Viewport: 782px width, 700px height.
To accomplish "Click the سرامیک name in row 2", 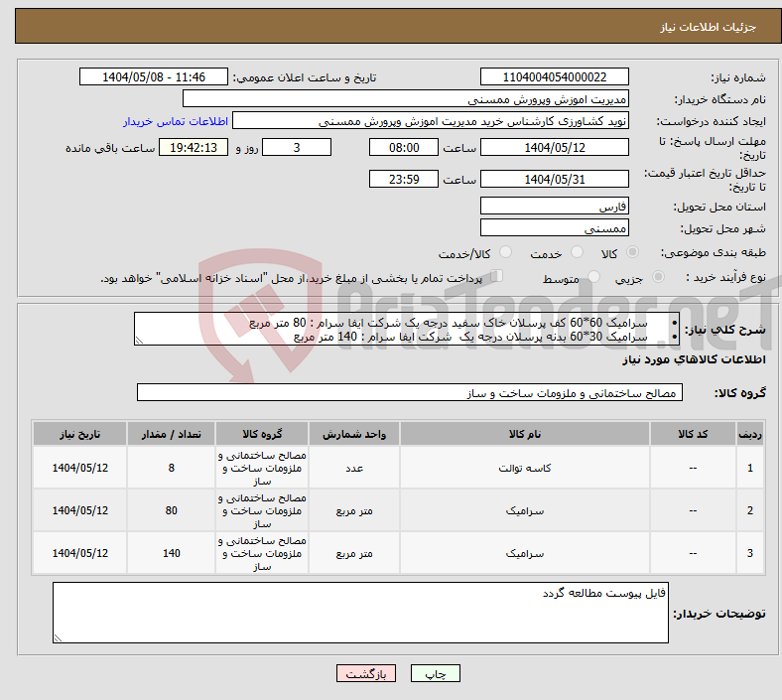I will tap(525, 510).
